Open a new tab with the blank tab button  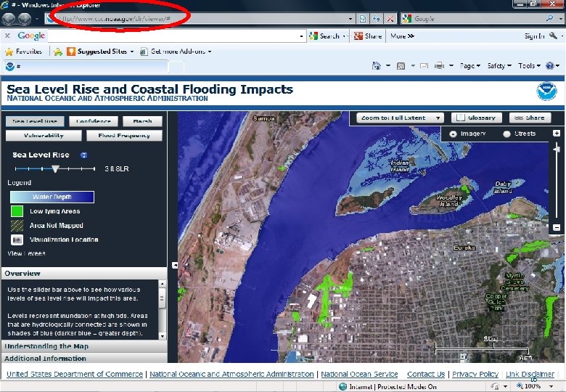[176, 67]
